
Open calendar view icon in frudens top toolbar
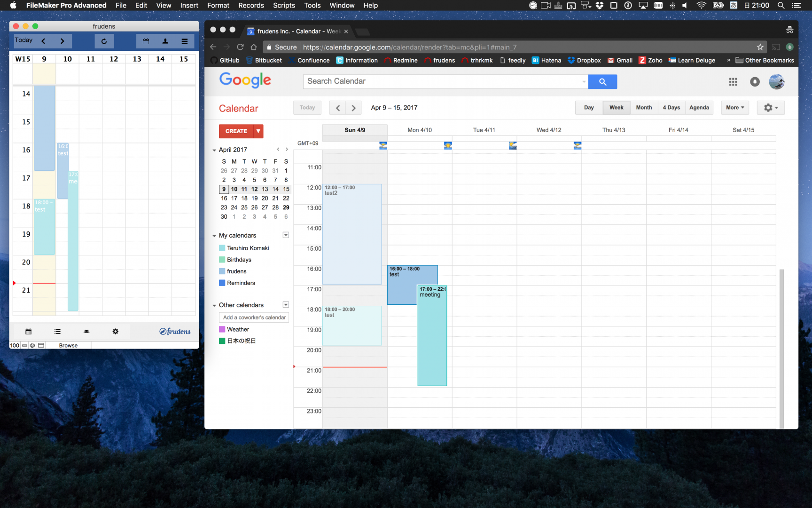coord(146,41)
